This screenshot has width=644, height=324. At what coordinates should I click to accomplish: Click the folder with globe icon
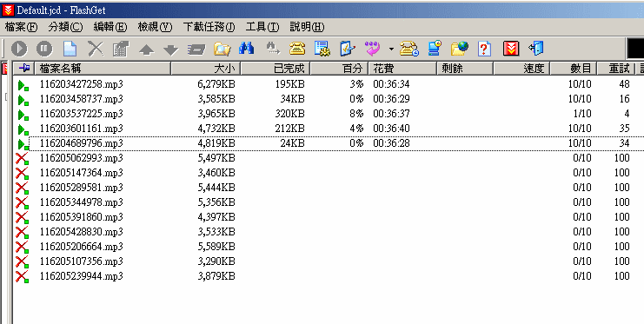[460, 48]
